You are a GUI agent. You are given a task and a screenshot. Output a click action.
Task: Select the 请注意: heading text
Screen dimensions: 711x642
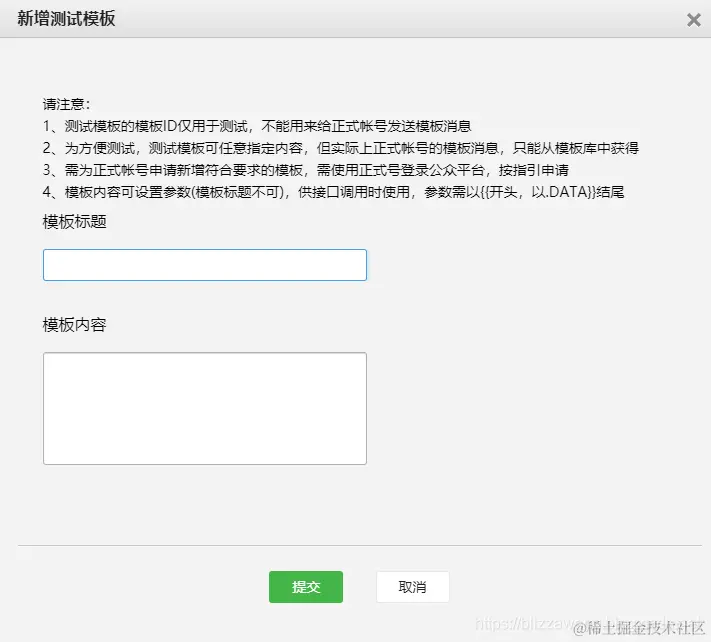pos(66,104)
